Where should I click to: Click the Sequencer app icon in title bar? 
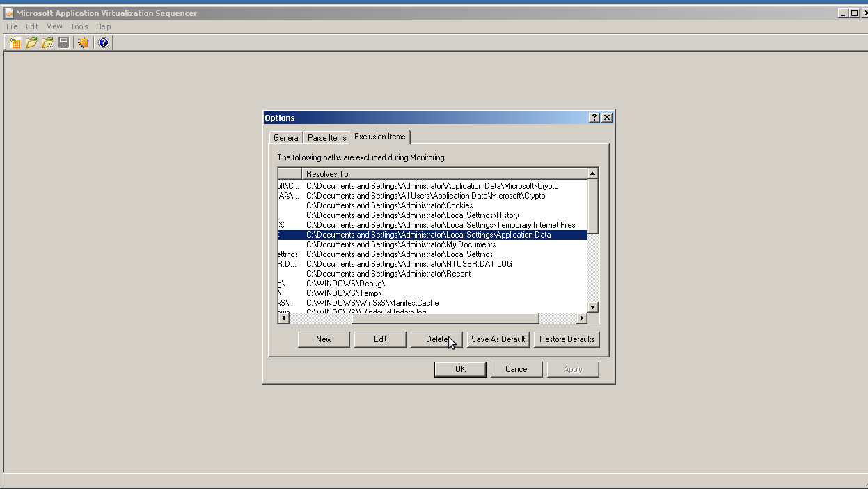coord(9,13)
